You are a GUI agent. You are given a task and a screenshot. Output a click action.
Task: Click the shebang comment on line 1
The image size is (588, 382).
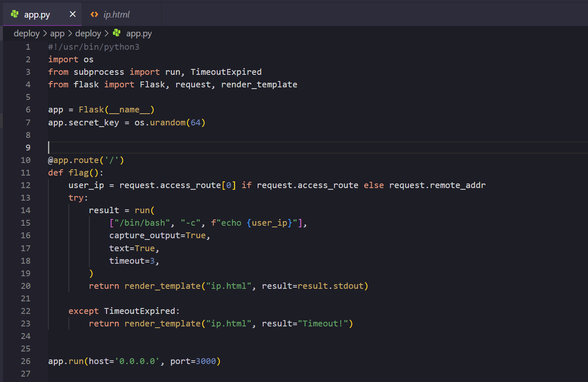(94, 47)
